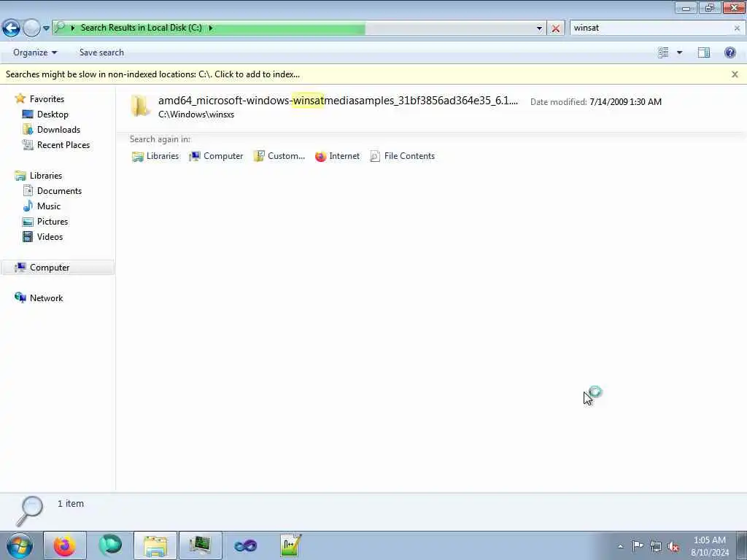Stop the search with red X button
This screenshot has height=560, width=747.
coord(555,28)
